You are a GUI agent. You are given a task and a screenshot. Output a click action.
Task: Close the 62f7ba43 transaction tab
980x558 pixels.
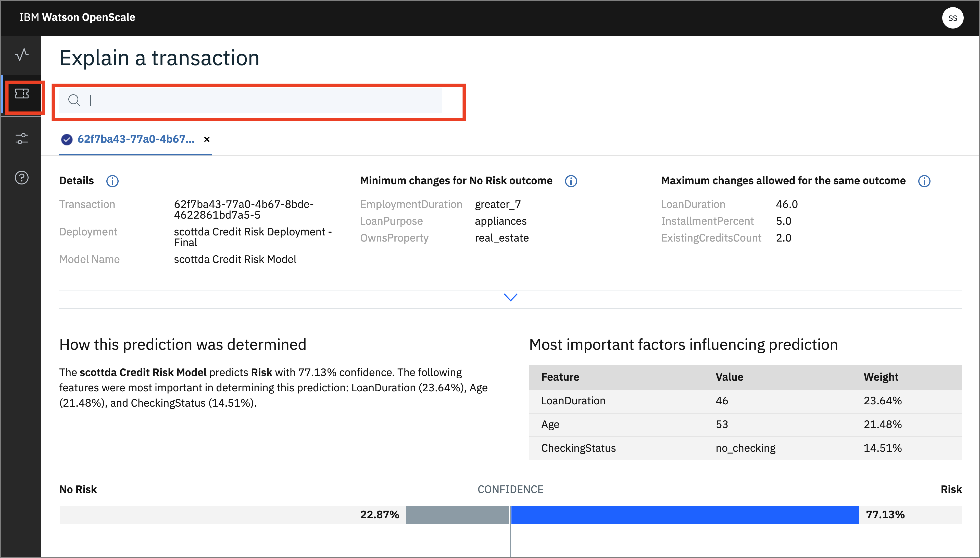click(x=207, y=140)
